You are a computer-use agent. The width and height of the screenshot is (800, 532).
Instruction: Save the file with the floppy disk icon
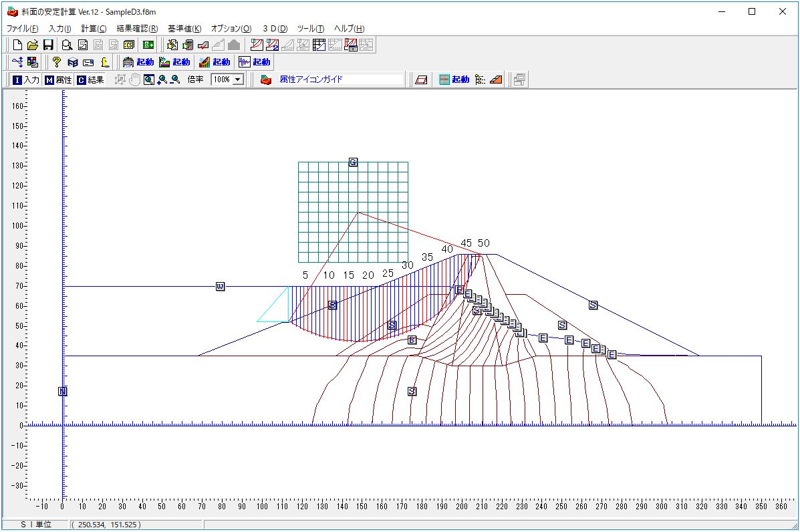coord(48,45)
